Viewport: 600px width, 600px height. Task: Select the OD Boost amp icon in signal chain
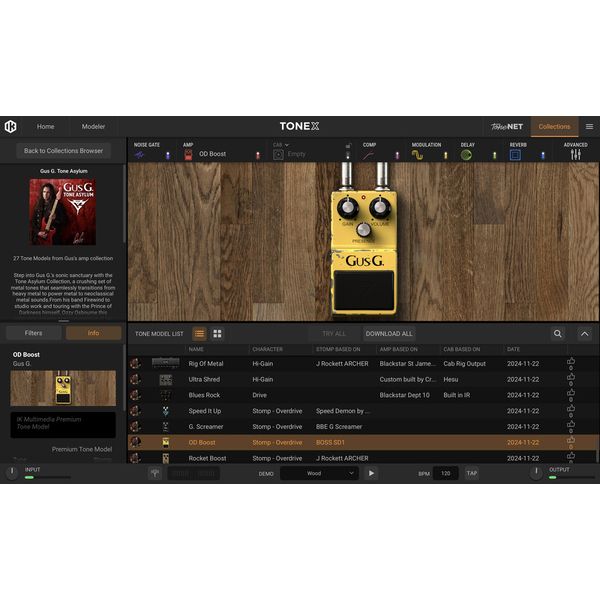pos(188,155)
